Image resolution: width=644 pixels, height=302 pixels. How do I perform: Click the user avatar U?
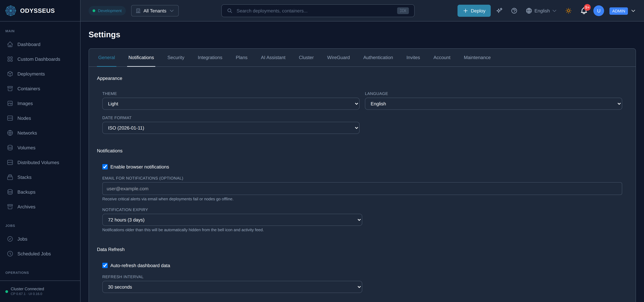[599, 11]
